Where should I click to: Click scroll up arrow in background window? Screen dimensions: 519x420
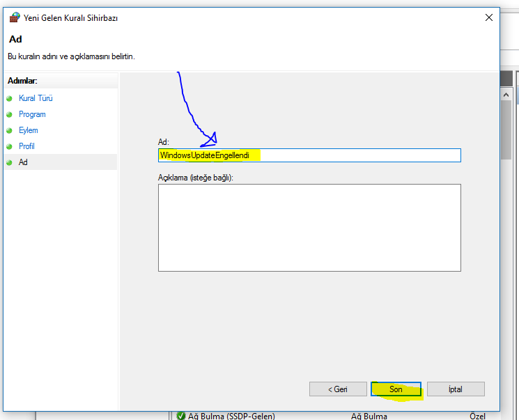coord(506,95)
